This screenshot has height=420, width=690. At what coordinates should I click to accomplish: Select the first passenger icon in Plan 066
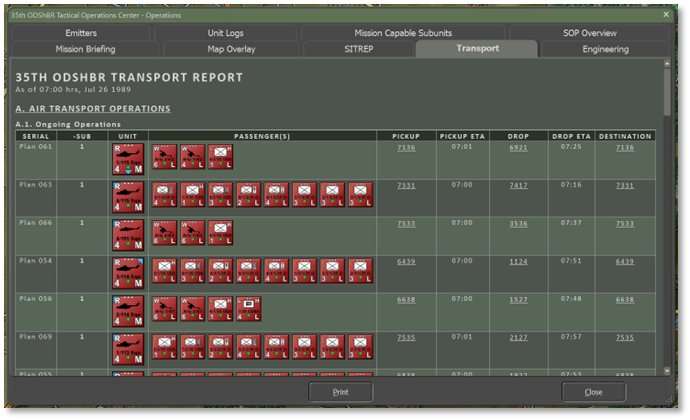pos(165,234)
